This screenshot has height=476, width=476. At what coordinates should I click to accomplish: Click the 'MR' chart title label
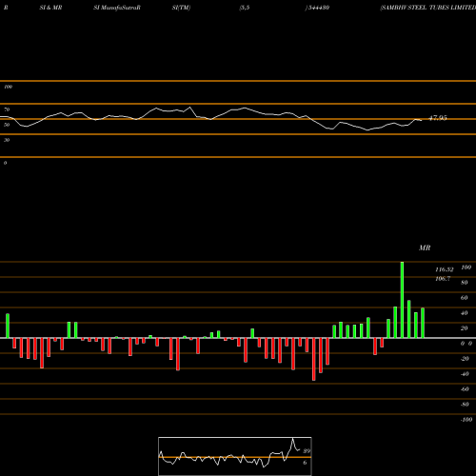[x=425, y=248]
